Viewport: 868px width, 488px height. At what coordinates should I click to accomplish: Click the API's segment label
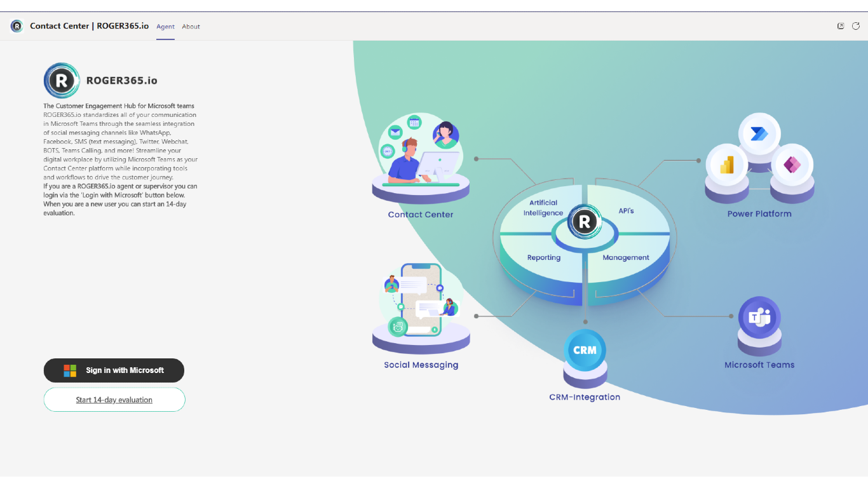point(626,210)
